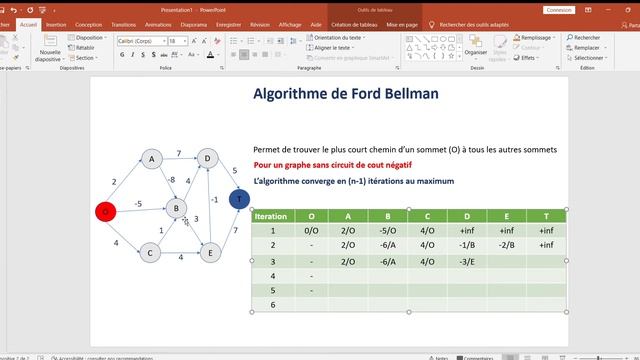Open the Conception ribbon tab
The height and width of the screenshot is (360, 640).
click(88, 25)
